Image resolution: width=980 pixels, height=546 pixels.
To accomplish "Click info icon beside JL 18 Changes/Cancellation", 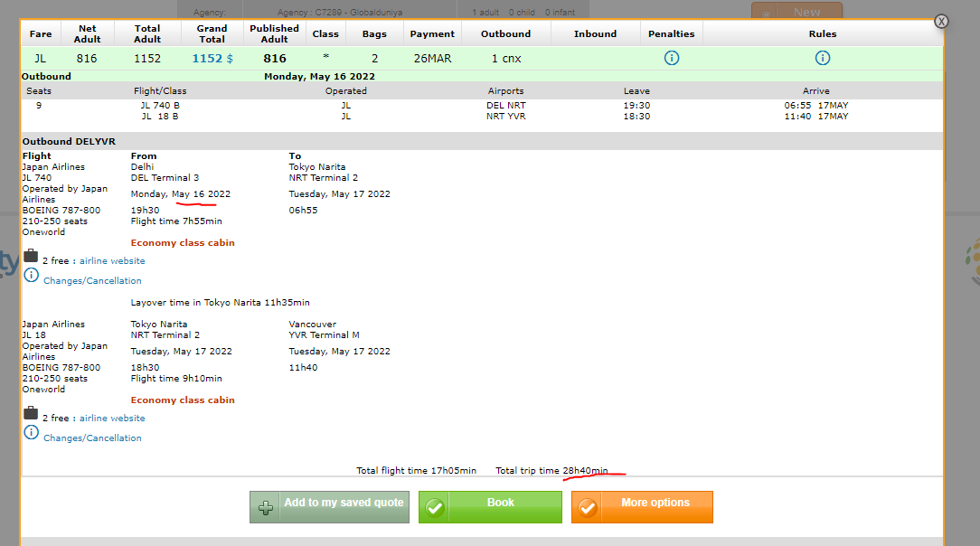I will point(32,432).
